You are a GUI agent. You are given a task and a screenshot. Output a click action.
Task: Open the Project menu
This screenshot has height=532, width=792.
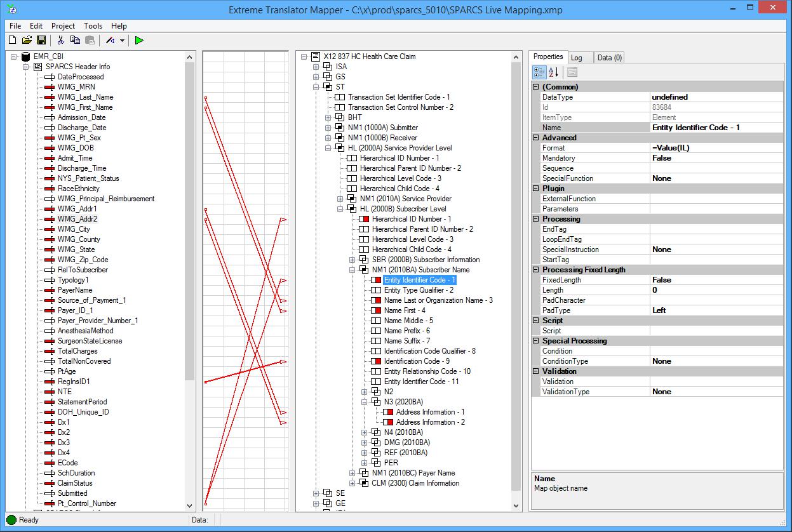(x=63, y=26)
